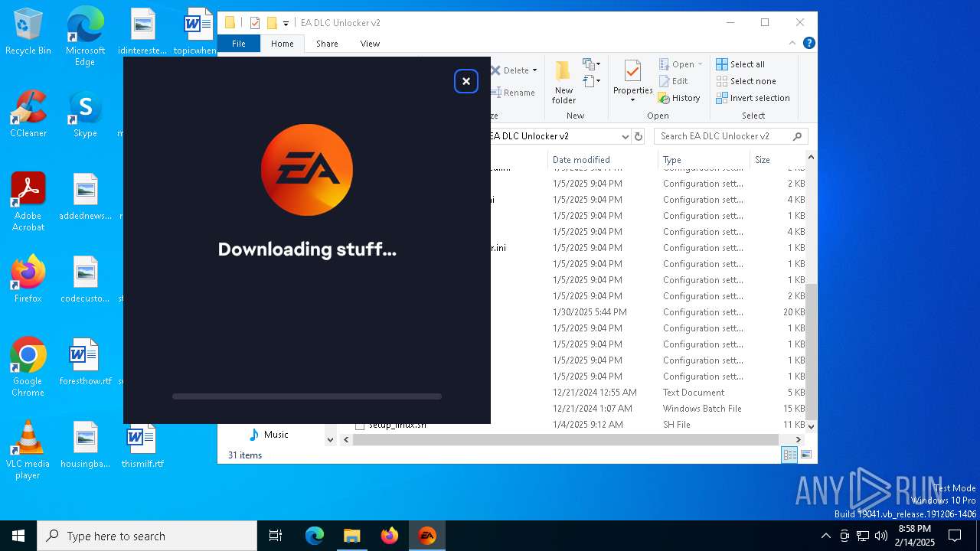The image size is (980, 551).
Task: Close the EA installer dialog with X
Action: (x=465, y=81)
